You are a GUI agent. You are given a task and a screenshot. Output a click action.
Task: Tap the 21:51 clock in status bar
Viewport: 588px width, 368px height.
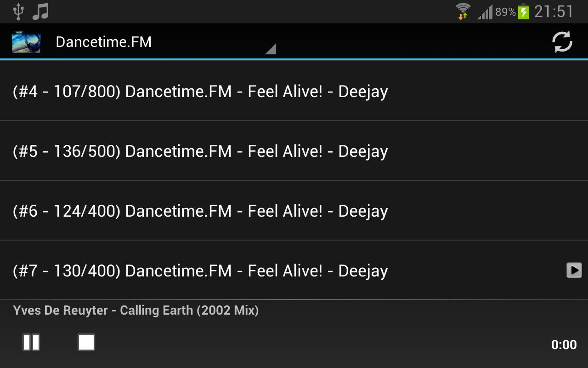click(554, 11)
